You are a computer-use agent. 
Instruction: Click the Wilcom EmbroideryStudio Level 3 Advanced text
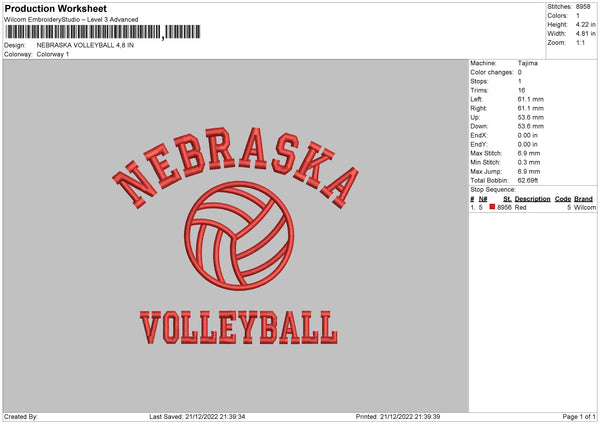(71, 20)
